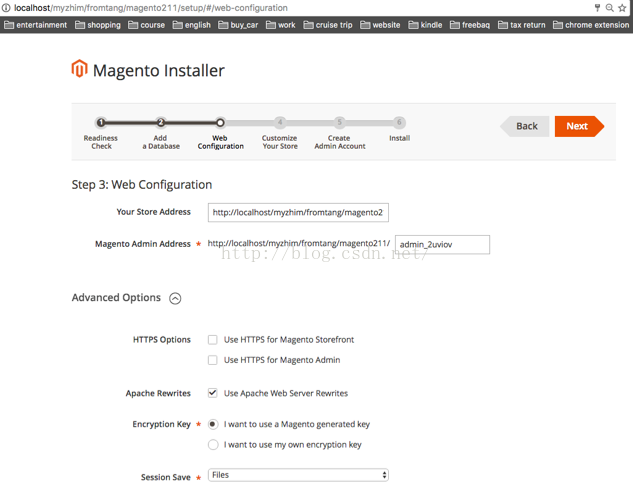Bookmark this page with the star icon
This screenshot has width=633, height=485.
tap(622, 8)
